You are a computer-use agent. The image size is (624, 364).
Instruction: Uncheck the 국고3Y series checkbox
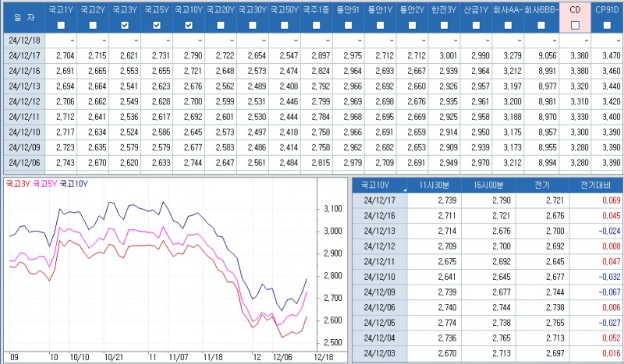125,26
